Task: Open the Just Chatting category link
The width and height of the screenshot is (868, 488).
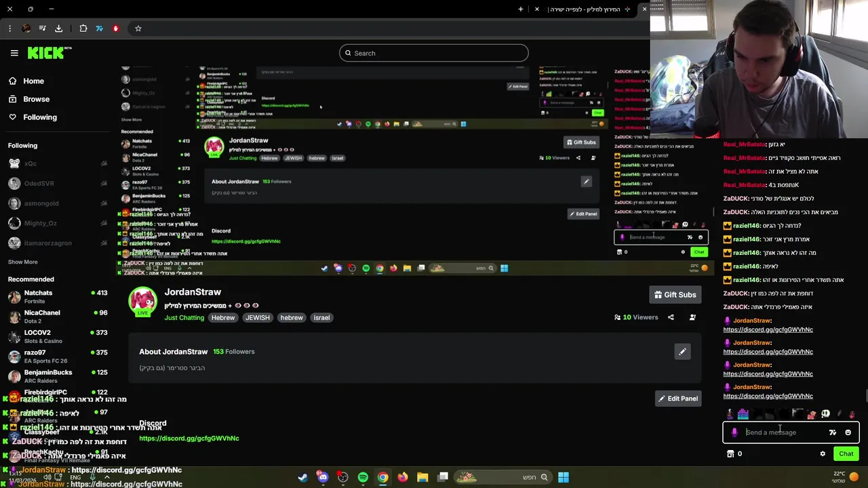Action: (x=184, y=317)
